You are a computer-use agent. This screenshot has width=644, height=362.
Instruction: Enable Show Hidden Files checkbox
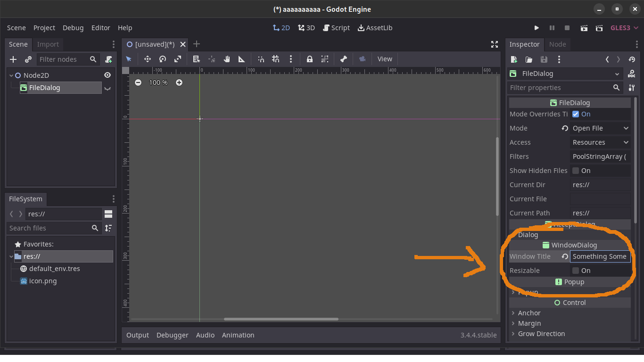pyautogui.click(x=576, y=171)
